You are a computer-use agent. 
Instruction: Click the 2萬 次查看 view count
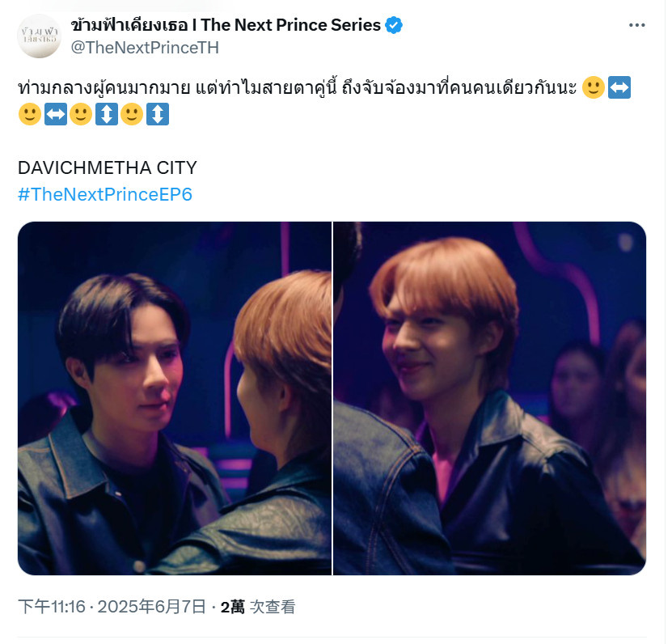click(x=258, y=607)
